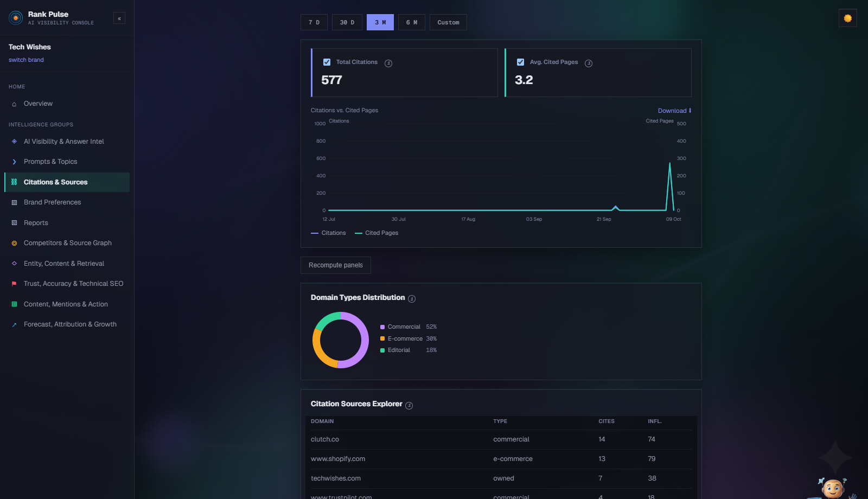Collapse the sidebar with double-chevron button
The height and width of the screenshot is (499, 868).
point(119,18)
